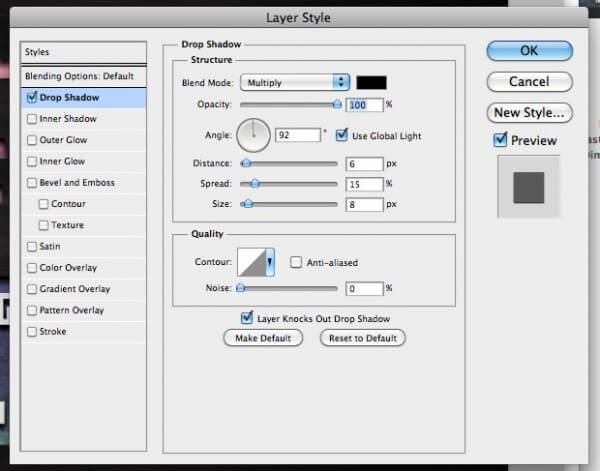Enable the Inner Glow checkbox
The width and height of the screenshot is (600, 471).
click(32, 161)
